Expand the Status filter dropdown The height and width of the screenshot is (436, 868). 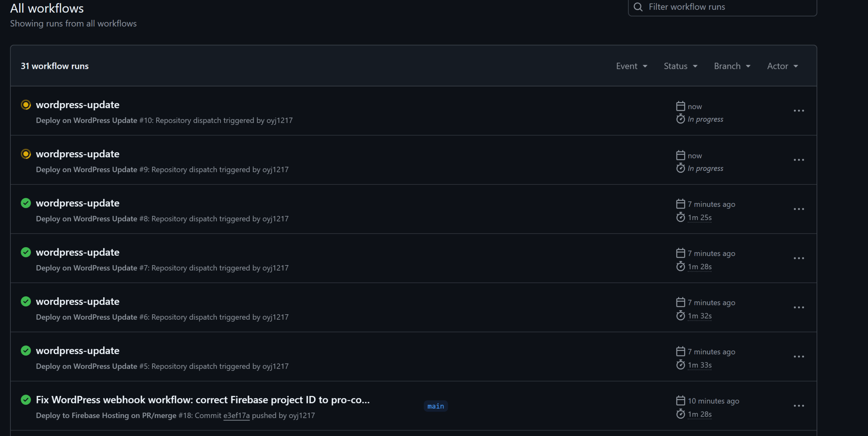(x=680, y=66)
